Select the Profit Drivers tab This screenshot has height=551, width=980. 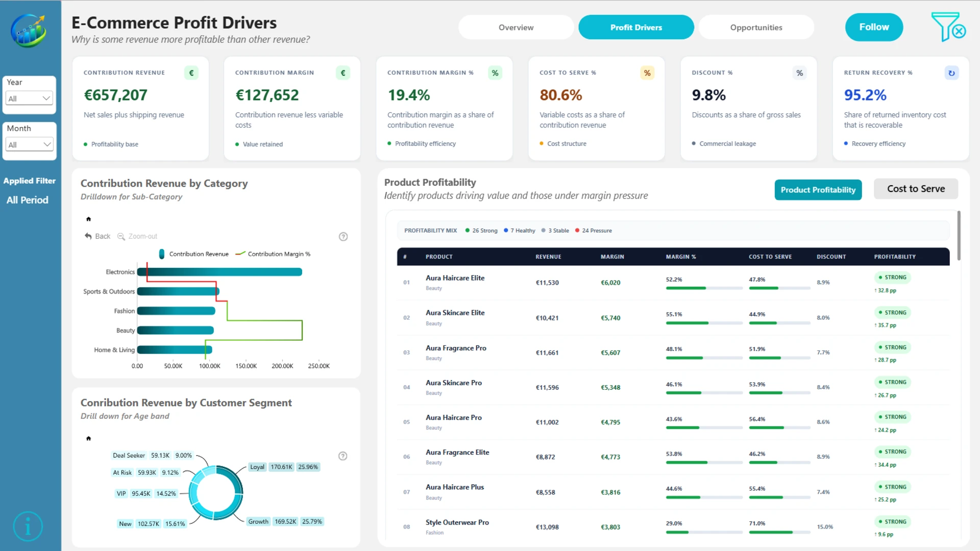click(636, 27)
